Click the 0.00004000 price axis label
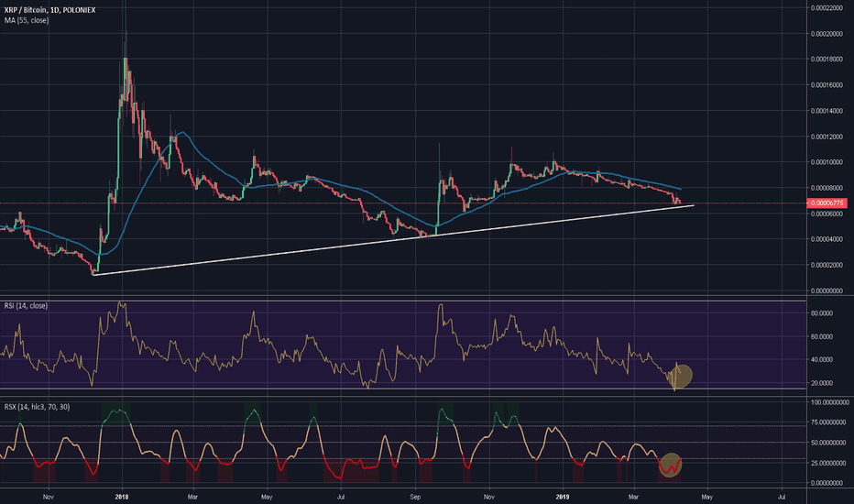The image size is (854, 504). coord(827,239)
